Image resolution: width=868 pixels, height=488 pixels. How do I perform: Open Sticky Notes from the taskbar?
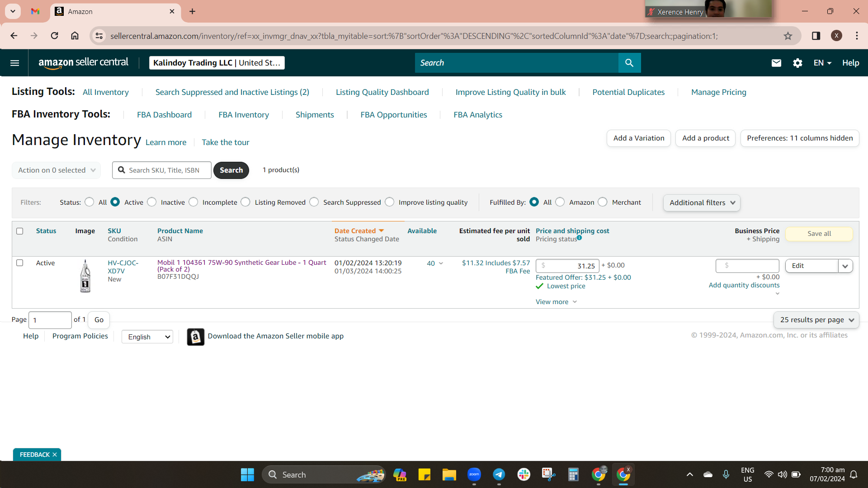point(424,474)
